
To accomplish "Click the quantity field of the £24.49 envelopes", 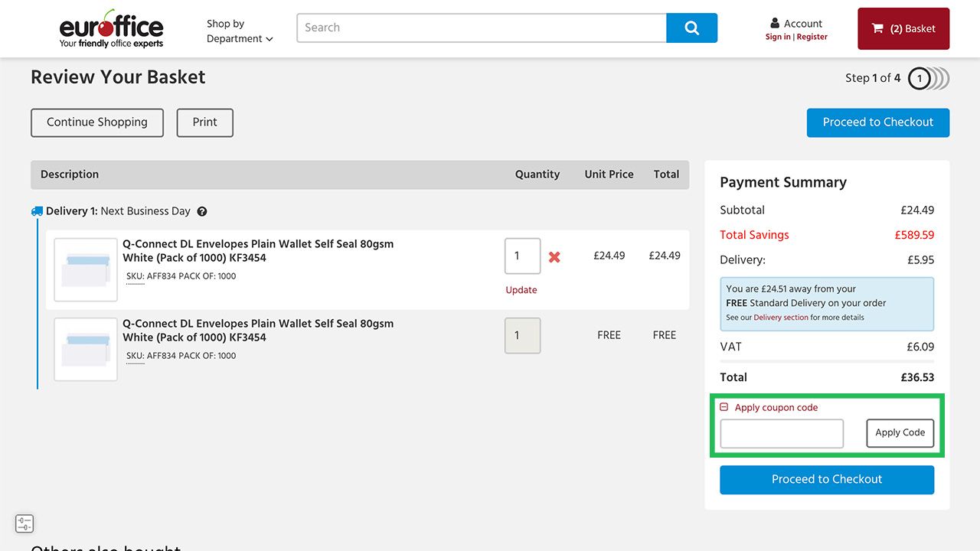I will (523, 256).
